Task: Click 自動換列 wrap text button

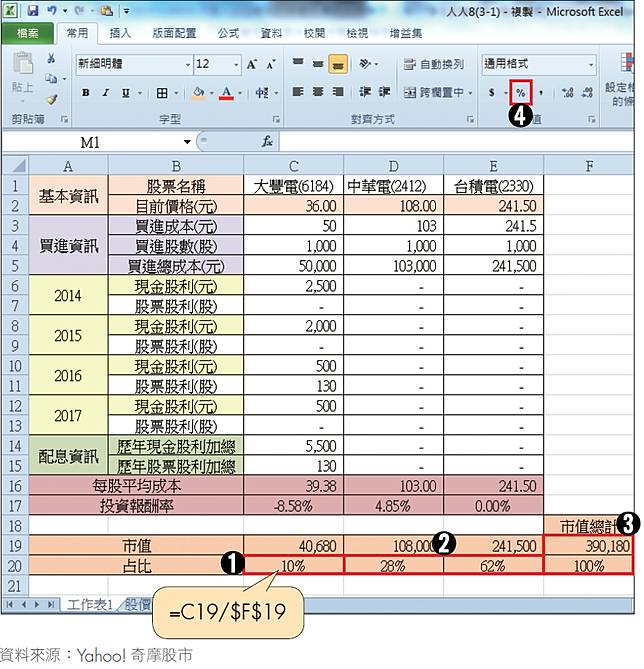Action: (x=433, y=64)
